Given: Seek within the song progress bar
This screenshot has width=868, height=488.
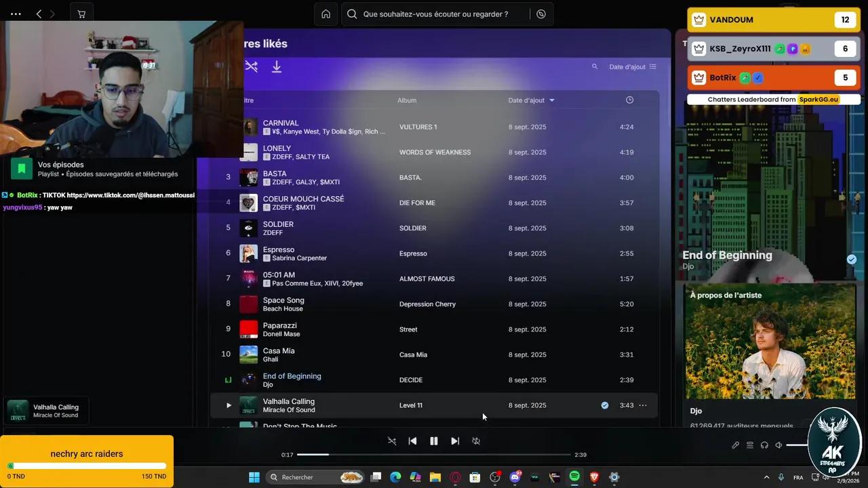Looking at the screenshot, I should click(433, 455).
